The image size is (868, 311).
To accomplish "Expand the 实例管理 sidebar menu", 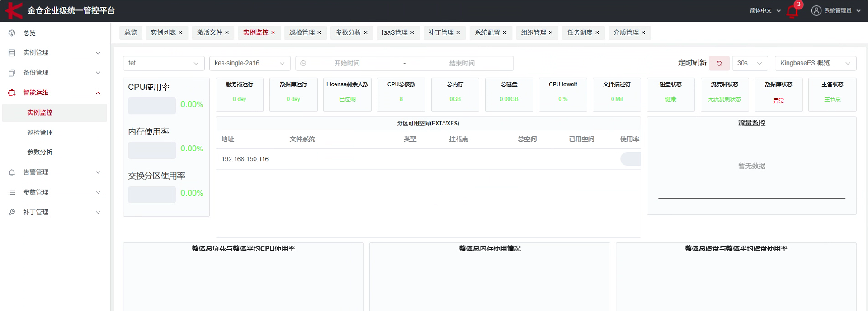I will click(x=54, y=53).
